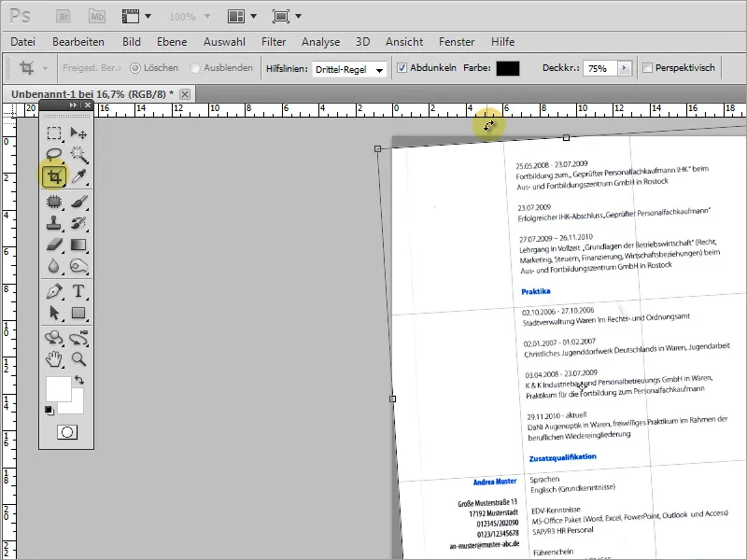Image resolution: width=747 pixels, height=560 pixels.
Task: Open the Ansicht menu
Action: [x=404, y=42]
